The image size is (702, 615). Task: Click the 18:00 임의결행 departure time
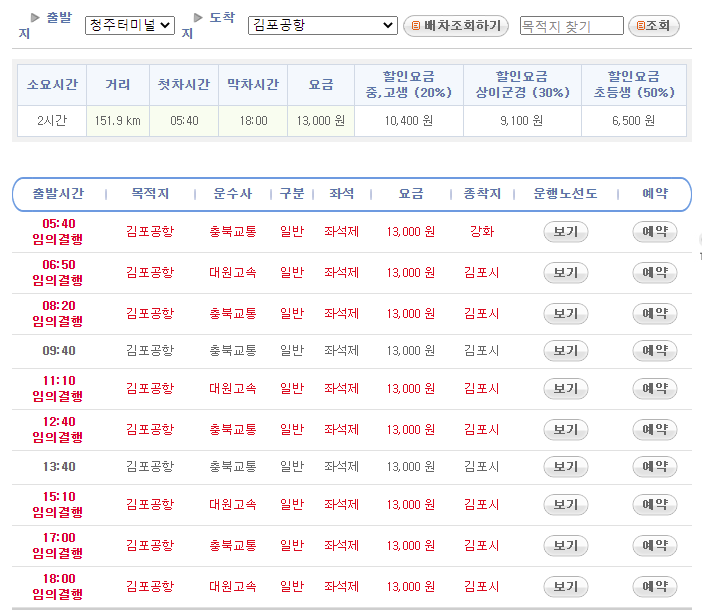pos(58,587)
